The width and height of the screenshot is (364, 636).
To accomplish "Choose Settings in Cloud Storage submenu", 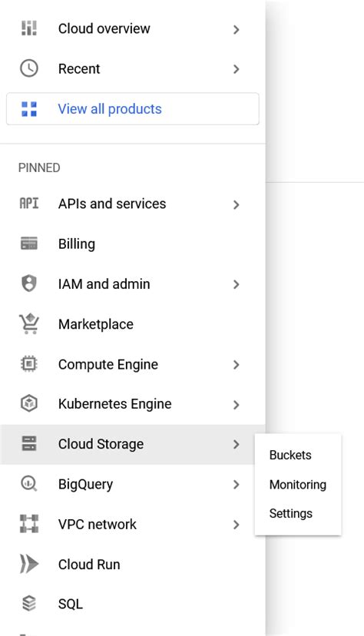I will point(290,514).
